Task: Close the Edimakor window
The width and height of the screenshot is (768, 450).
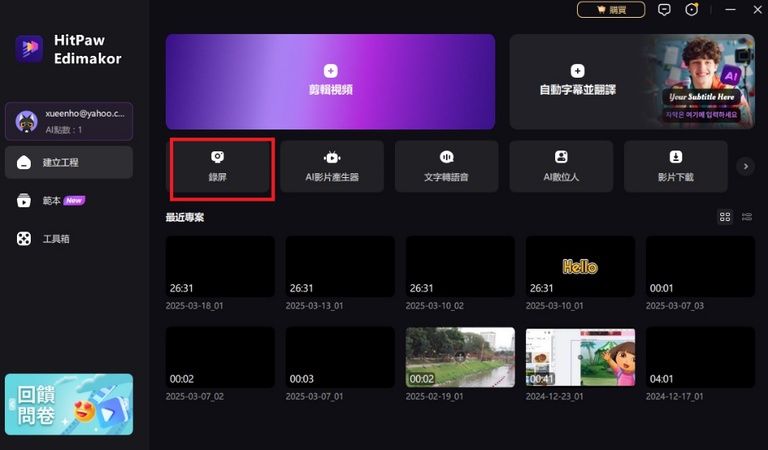Action: 757,10
